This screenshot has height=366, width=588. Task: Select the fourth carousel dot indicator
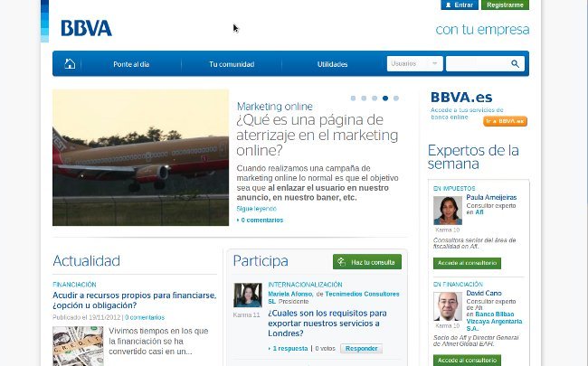(x=385, y=98)
